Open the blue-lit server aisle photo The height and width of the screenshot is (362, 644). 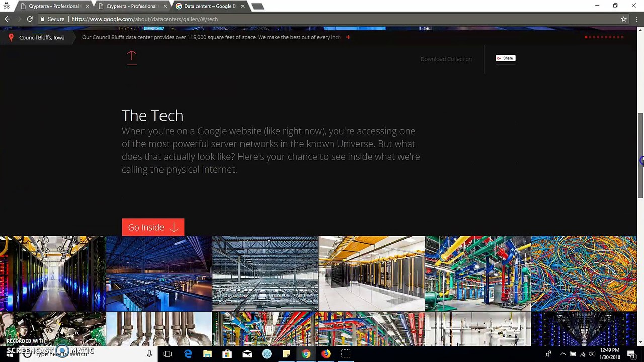(x=53, y=274)
